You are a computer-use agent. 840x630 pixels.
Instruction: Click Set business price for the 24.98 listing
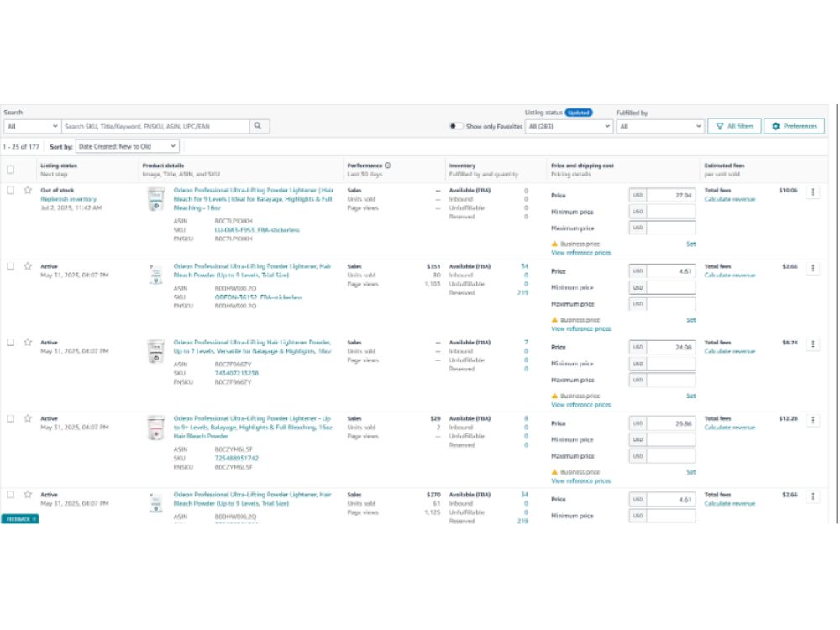coord(691,396)
